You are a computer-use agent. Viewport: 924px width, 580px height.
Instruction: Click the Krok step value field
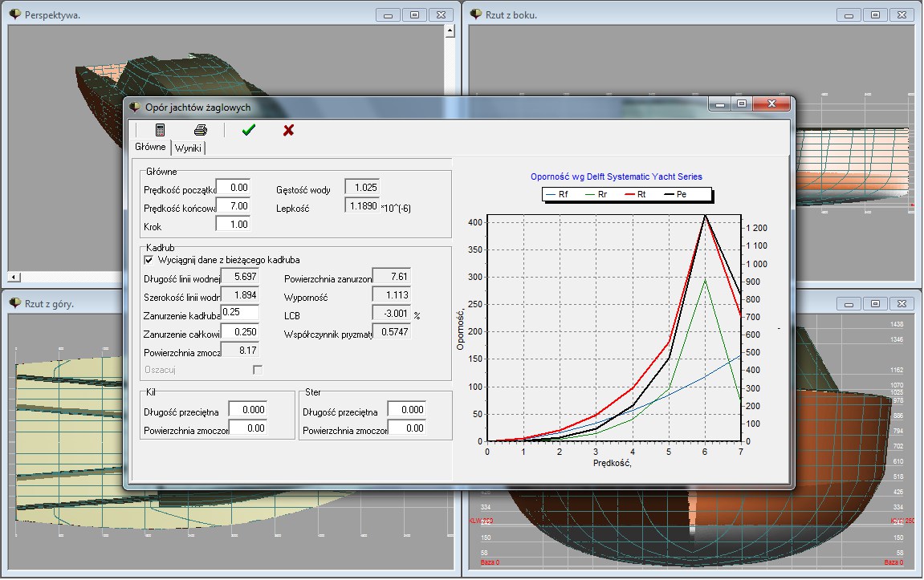tap(233, 225)
